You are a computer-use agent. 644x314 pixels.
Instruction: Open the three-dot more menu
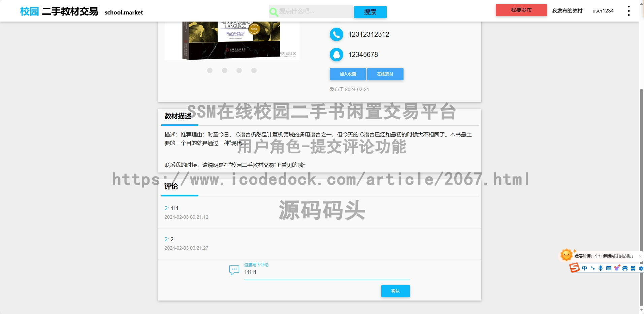(629, 11)
